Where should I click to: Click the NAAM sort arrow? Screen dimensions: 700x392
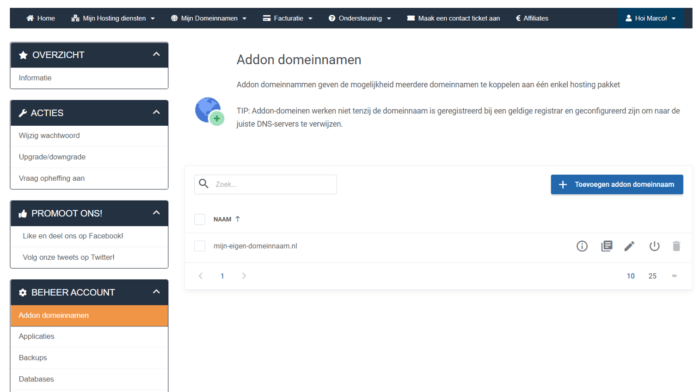pos(238,219)
